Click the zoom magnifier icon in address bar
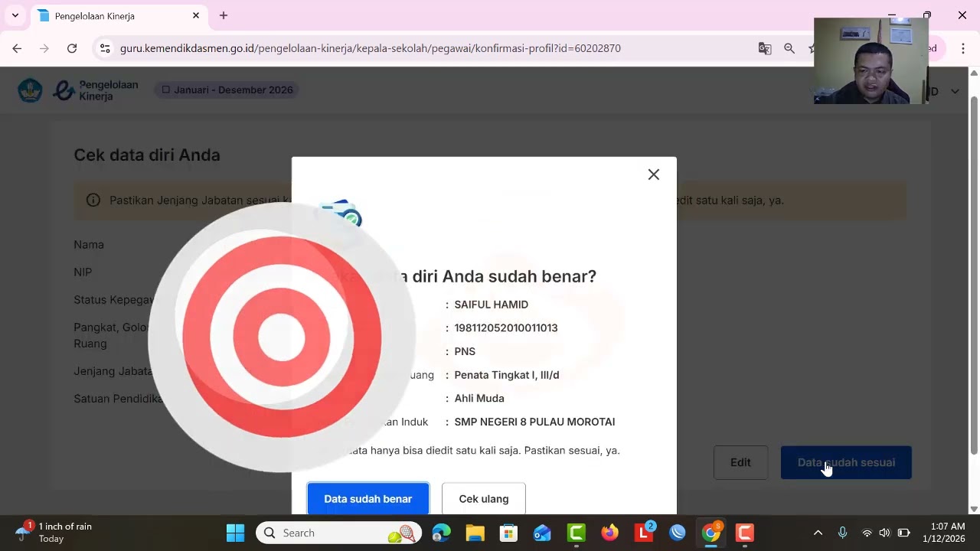The height and width of the screenshot is (551, 980). 789,48
